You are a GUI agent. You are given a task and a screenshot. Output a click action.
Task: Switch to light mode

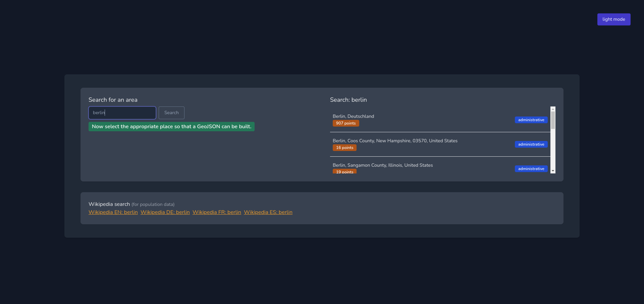click(x=613, y=19)
